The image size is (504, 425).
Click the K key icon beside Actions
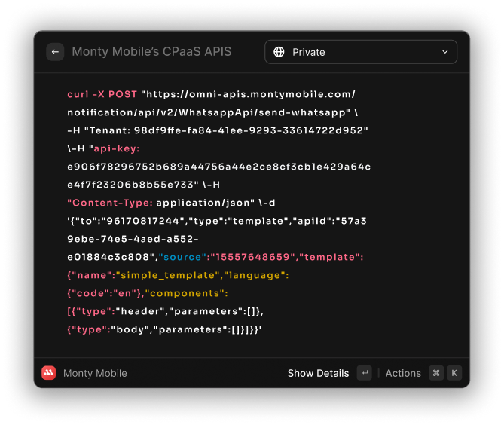click(x=454, y=373)
